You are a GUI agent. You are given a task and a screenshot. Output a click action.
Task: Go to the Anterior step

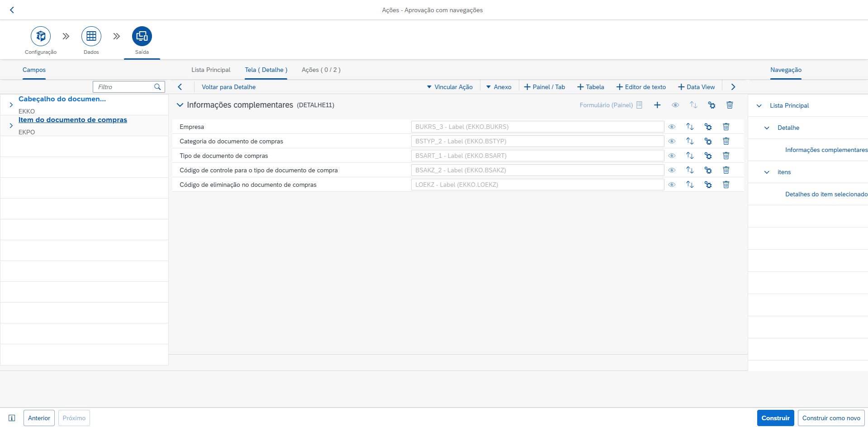tap(39, 418)
